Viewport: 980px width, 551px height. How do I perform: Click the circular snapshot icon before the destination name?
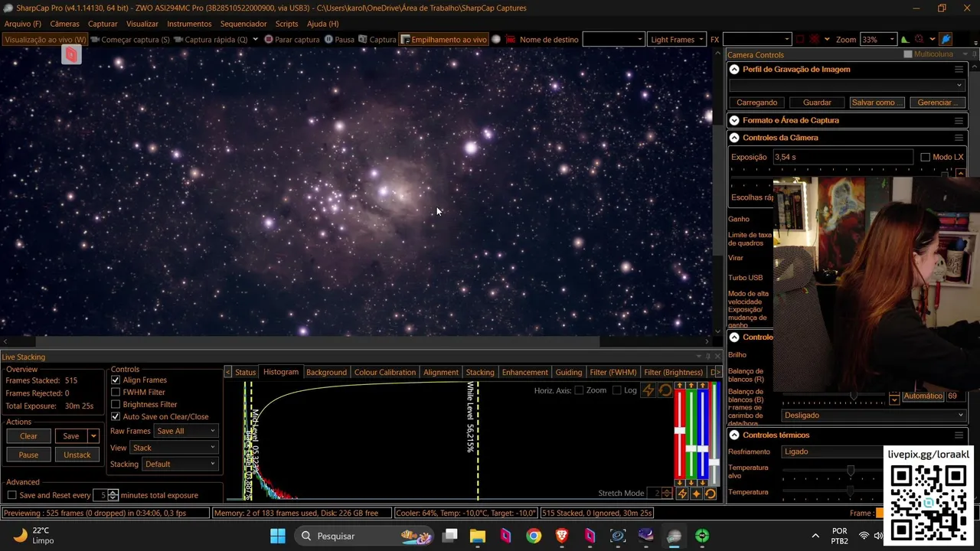point(496,40)
